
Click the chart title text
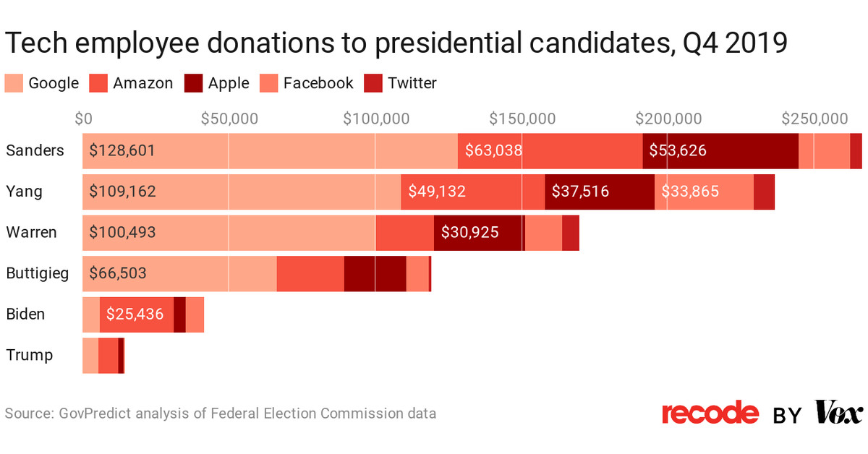tap(396, 43)
